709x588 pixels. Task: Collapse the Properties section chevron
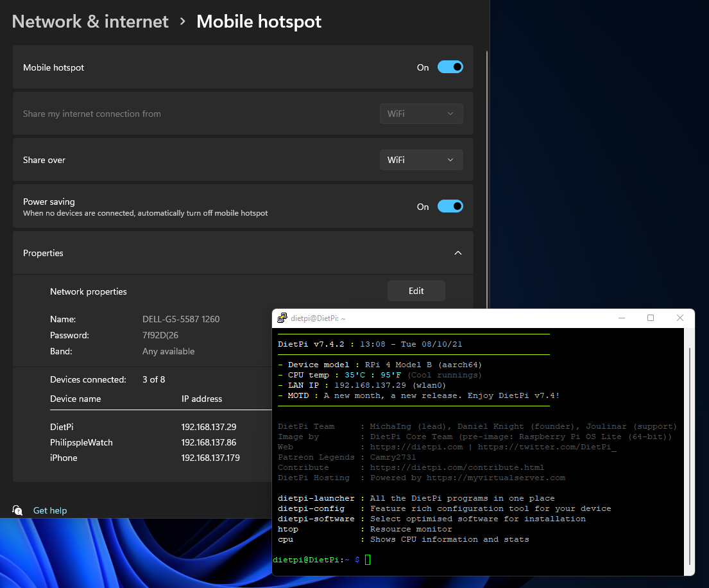(x=458, y=253)
